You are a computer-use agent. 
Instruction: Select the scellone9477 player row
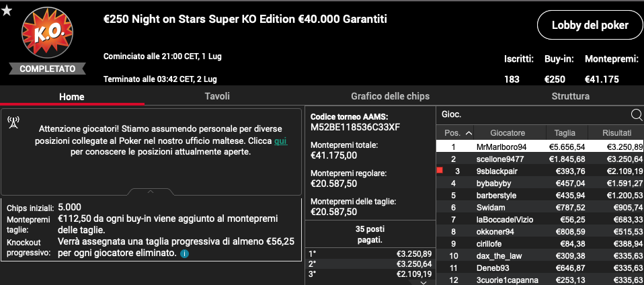click(x=540, y=159)
